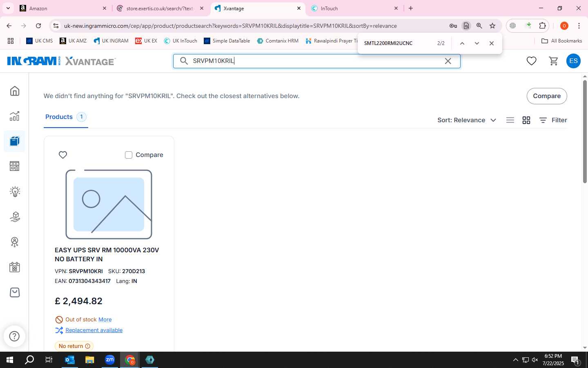Open the browser extensions puzzle icon
The height and width of the screenshot is (368, 588).
542,26
